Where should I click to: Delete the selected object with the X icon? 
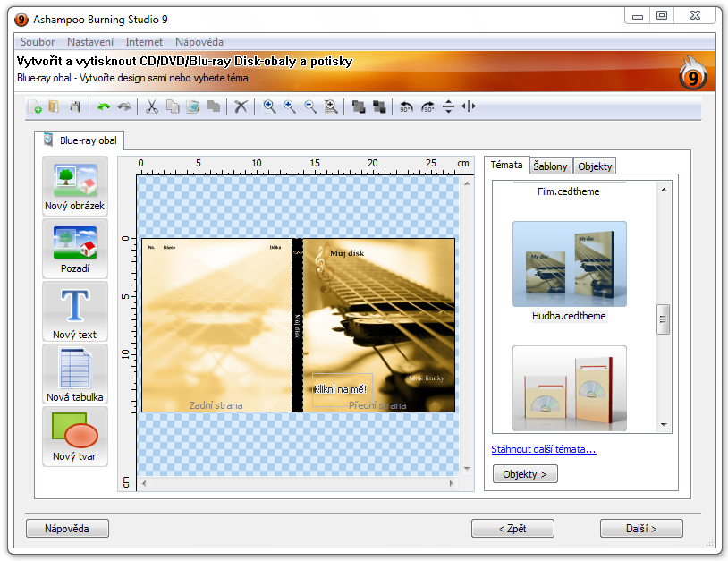coord(241,106)
